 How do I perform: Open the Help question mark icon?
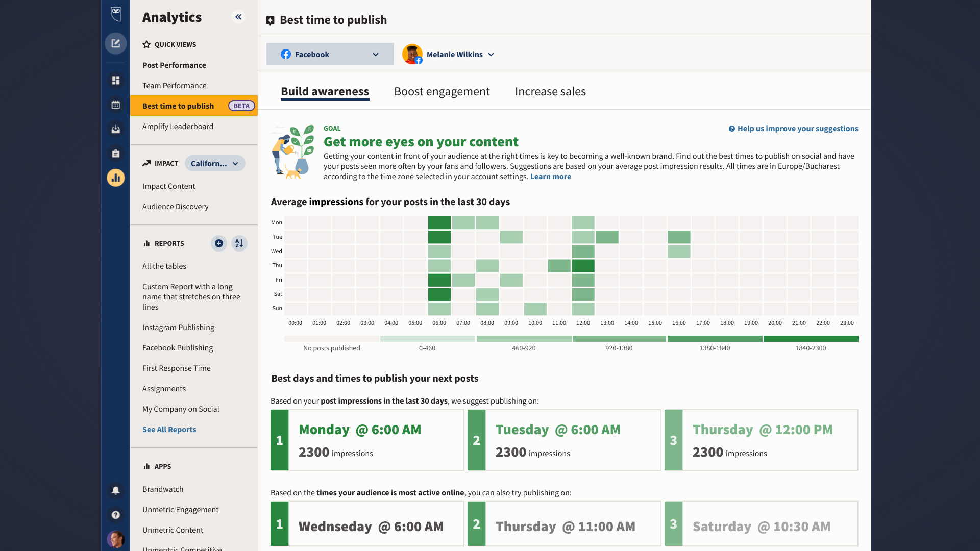point(116,515)
